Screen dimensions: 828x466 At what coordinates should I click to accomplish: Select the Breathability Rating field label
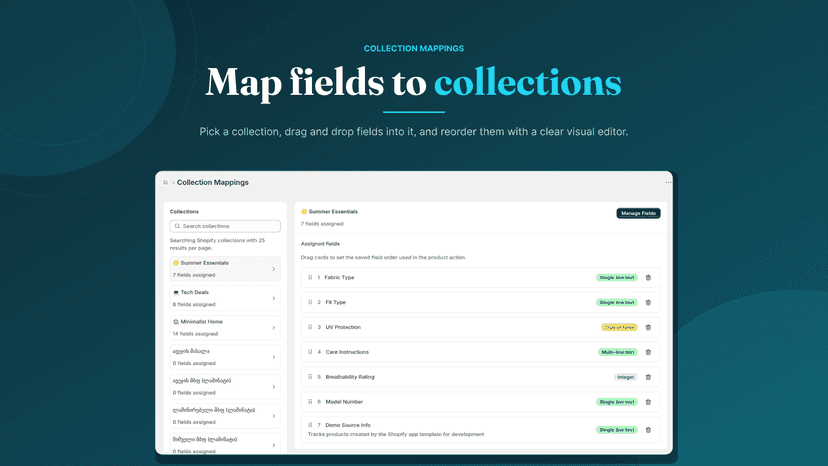click(350, 377)
